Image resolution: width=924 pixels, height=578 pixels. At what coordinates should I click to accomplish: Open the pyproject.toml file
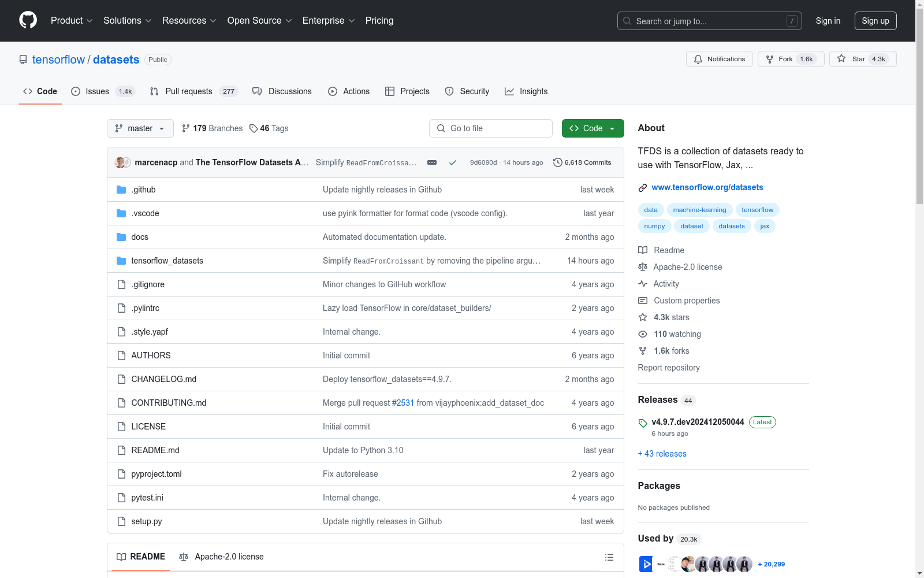click(157, 474)
